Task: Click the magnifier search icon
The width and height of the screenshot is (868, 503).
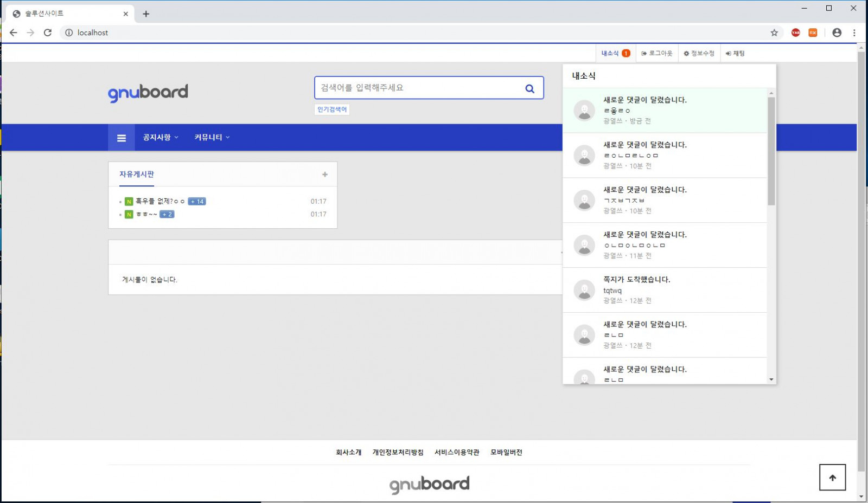Action: click(530, 88)
